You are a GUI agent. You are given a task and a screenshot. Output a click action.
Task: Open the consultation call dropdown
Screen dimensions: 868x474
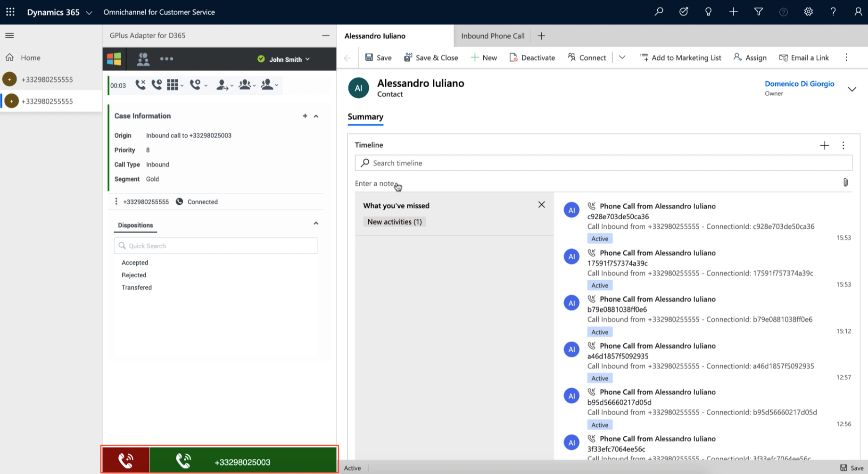tap(269, 85)
